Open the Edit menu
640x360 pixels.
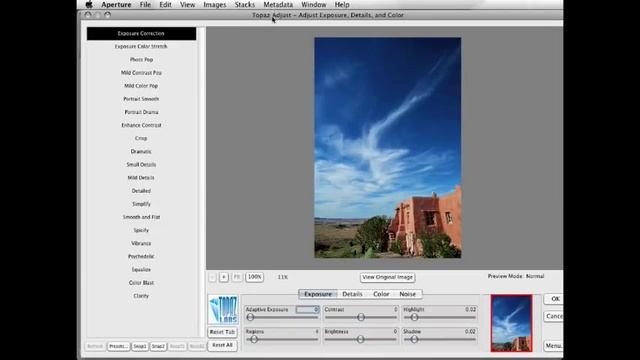point(165,5)
